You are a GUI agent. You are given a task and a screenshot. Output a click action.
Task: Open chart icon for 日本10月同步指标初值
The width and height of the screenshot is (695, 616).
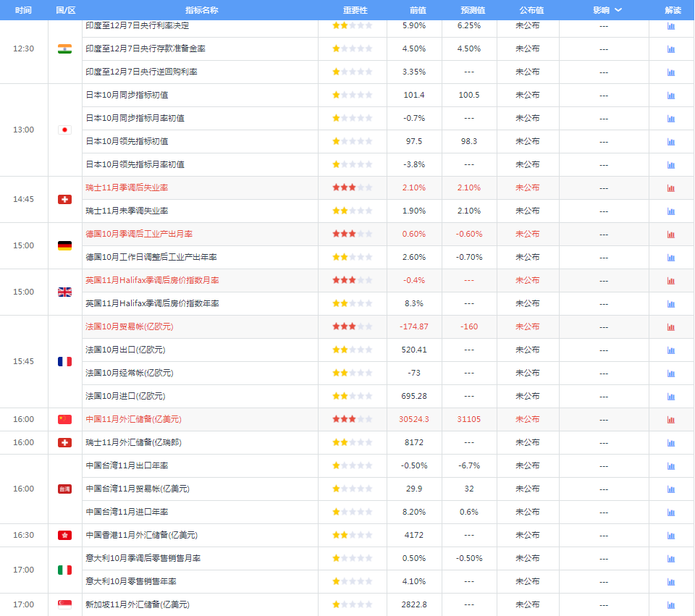[670, 96]
